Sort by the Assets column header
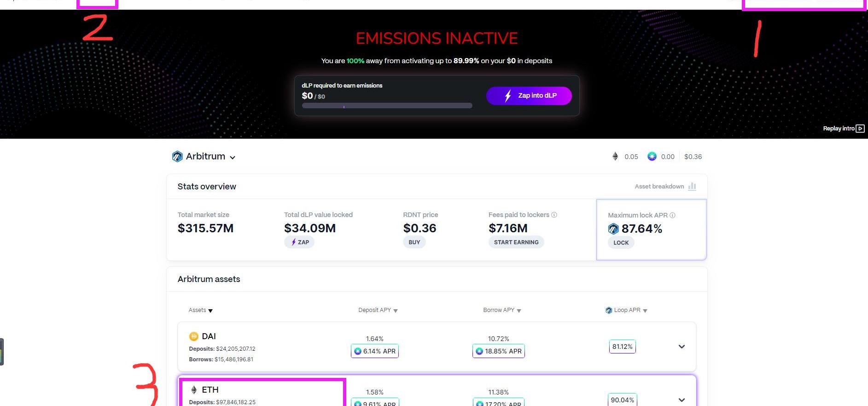Screen dimensions: 868x406 [200, 310]
